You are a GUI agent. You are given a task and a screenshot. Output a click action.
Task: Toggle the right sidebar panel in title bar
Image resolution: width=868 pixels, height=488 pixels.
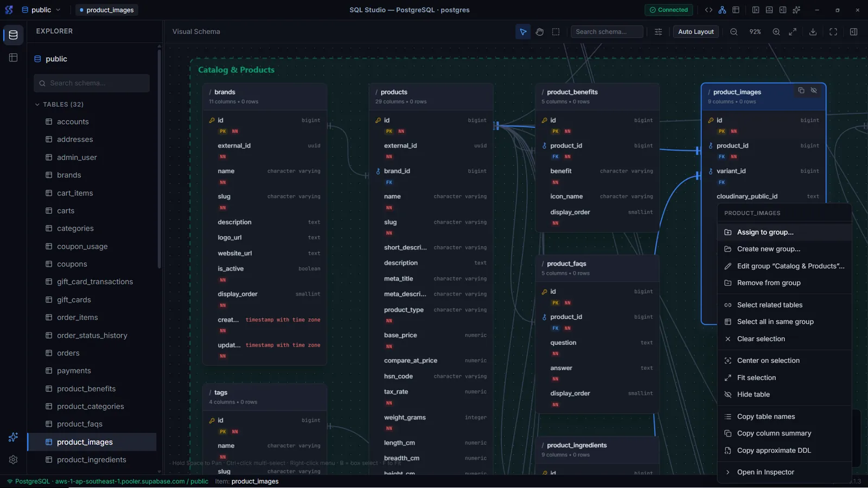coord(783,10)
